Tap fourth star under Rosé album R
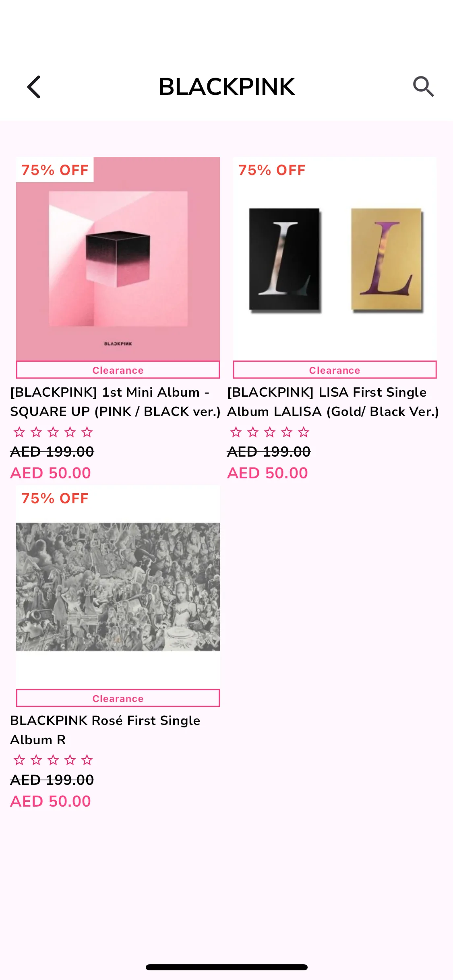 pyautogui.click(x=70, y=760)
